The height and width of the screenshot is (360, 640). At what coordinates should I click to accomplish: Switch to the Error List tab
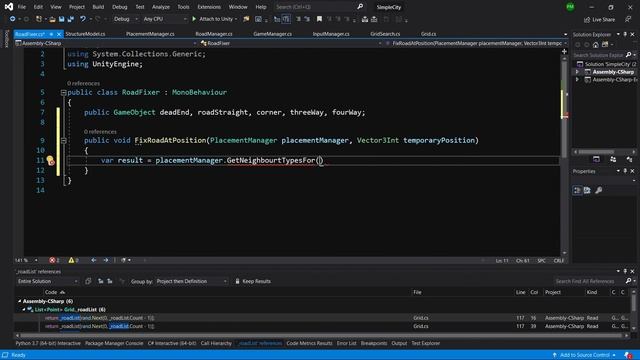pos(347,343)
